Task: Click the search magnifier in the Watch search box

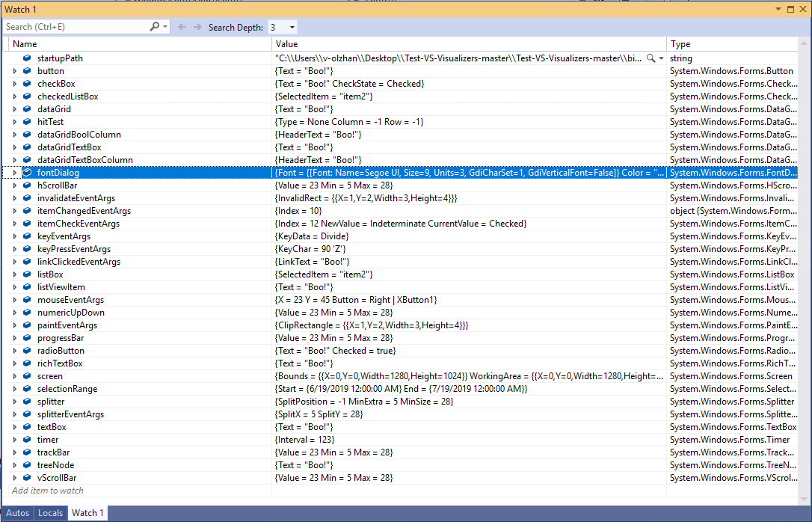Action: [x=154, y=25]
